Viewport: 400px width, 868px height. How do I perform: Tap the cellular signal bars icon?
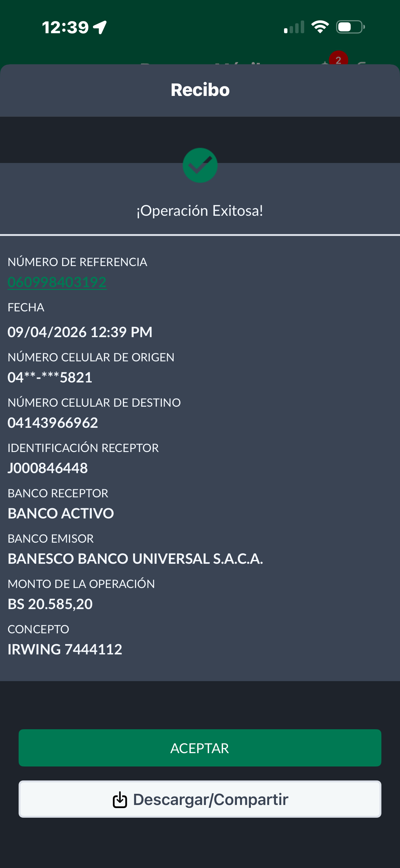294,27
